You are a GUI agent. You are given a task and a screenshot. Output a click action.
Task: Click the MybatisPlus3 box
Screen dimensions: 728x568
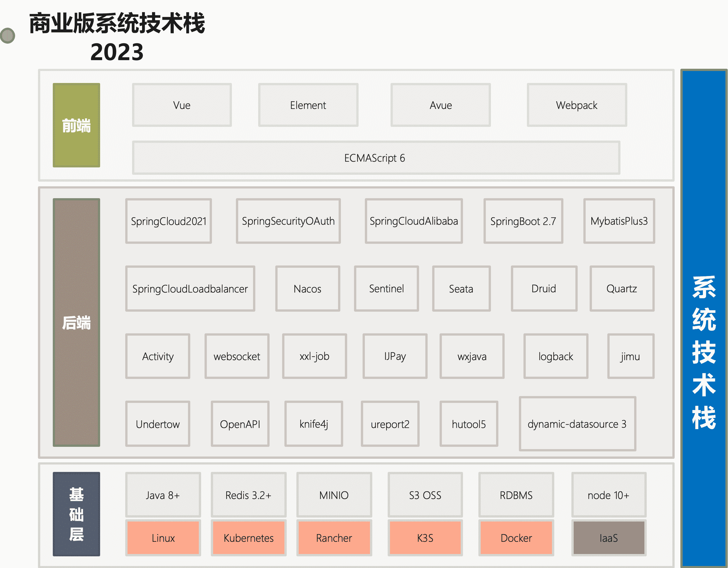[x=619, y=221]
